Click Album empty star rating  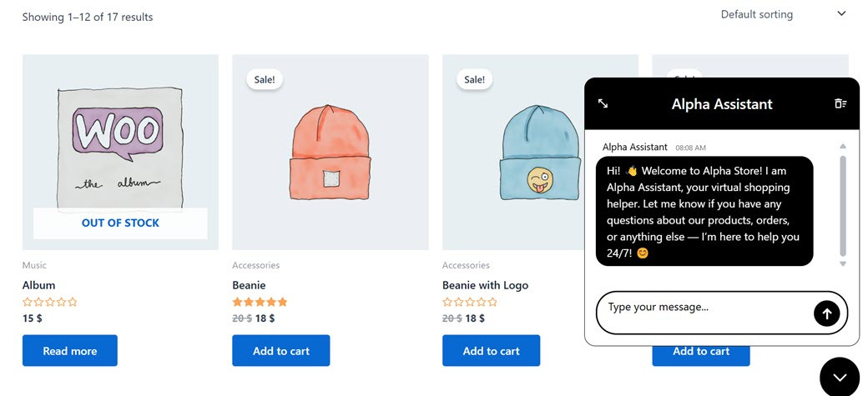click(50, 302)
